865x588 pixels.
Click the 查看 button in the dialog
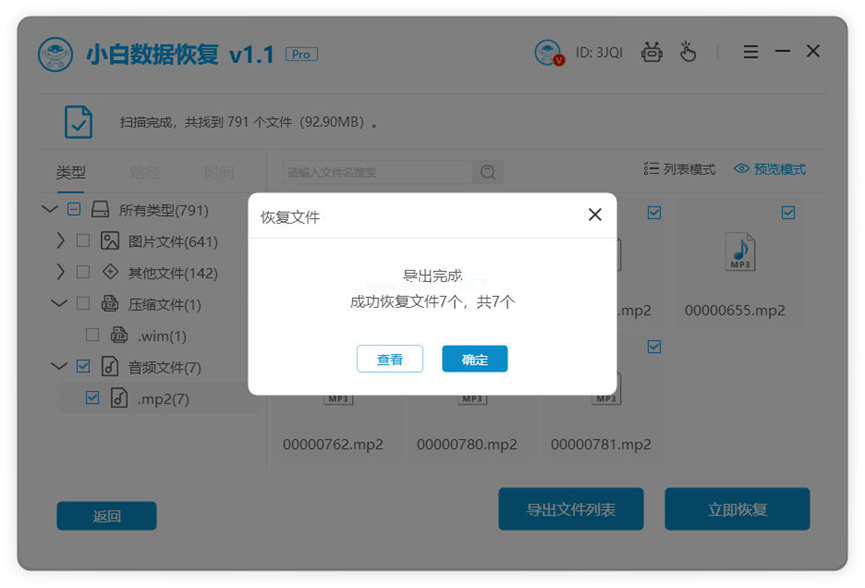pos(390,359)
